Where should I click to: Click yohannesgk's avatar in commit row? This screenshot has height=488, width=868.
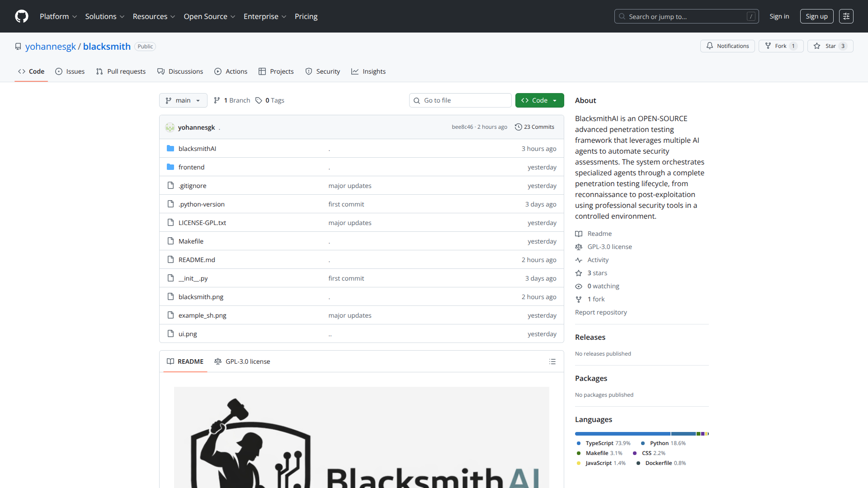170,127
